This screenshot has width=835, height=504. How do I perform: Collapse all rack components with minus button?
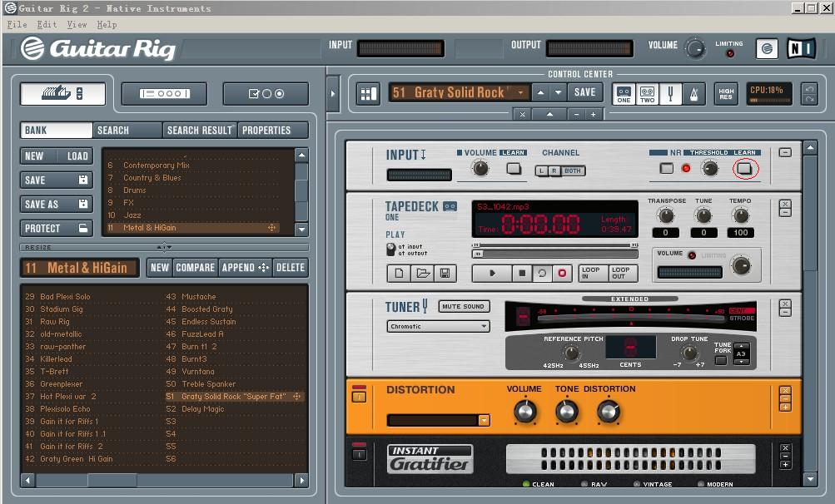click(576, 114)
